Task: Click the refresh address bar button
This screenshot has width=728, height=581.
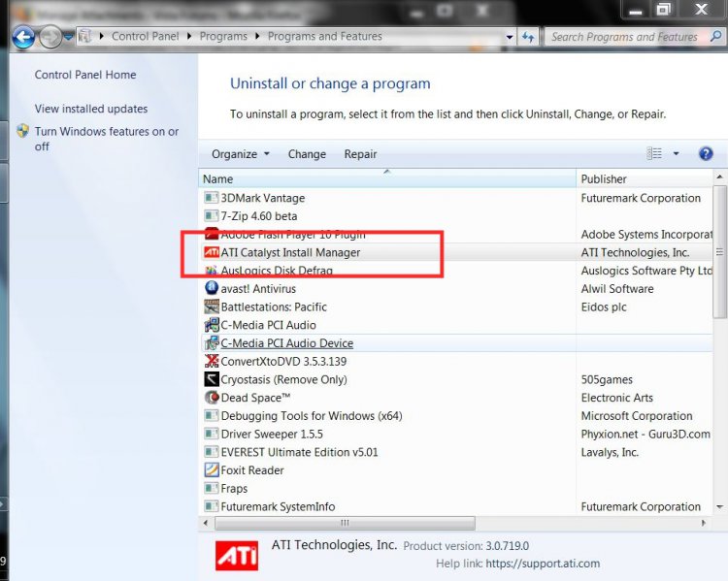Action: 528,37
